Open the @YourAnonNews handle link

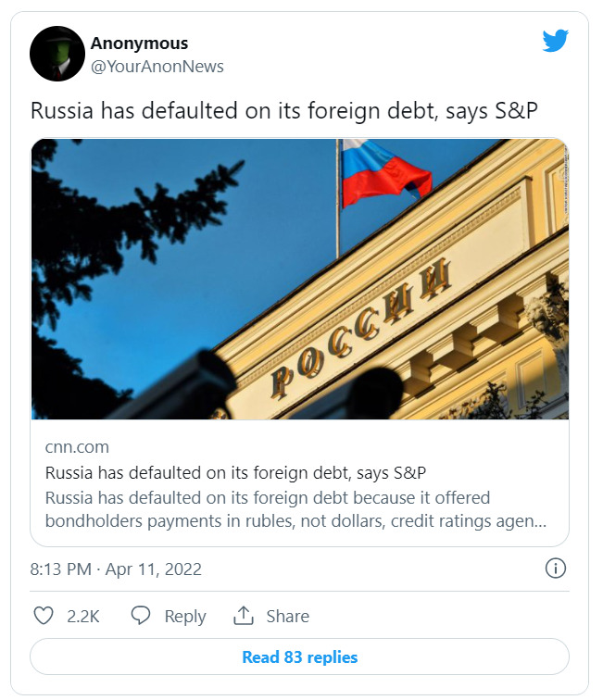[x=157, y=67]
